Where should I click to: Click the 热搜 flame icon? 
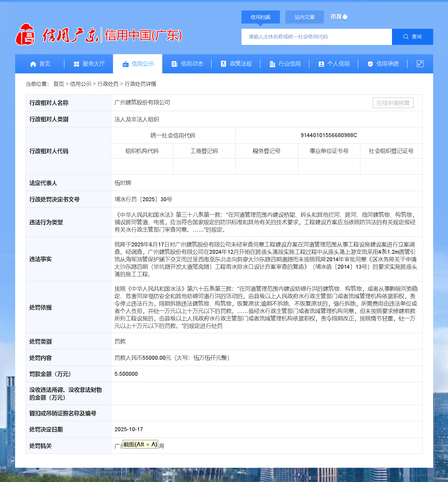[x=345, y=17]
